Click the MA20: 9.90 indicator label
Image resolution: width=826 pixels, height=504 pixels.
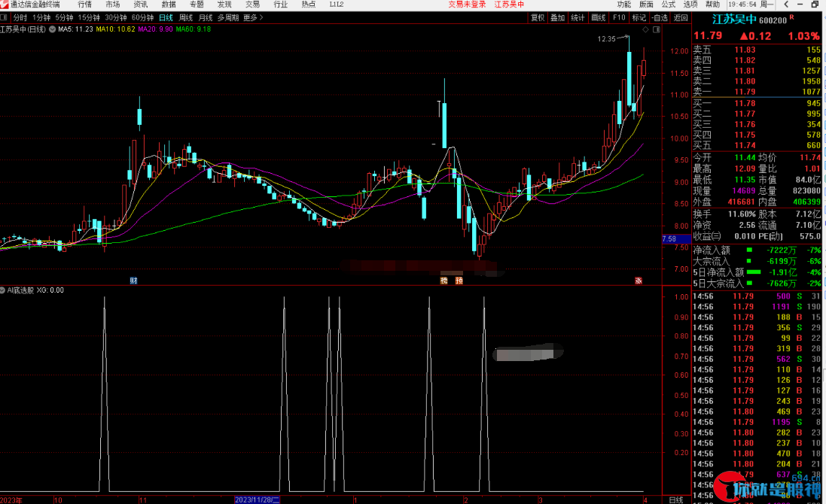[155, 29]
